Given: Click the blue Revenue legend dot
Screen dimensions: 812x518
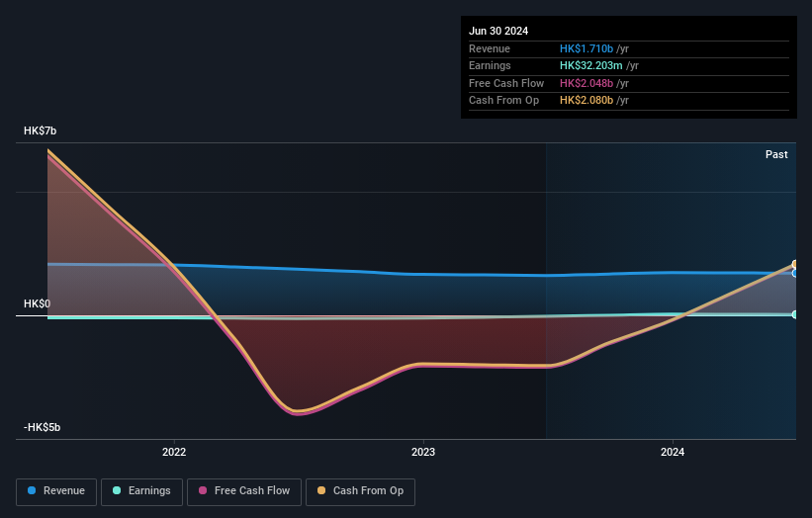Looking at the screenshot, I should pyautogui.click(x=32, y=490).
